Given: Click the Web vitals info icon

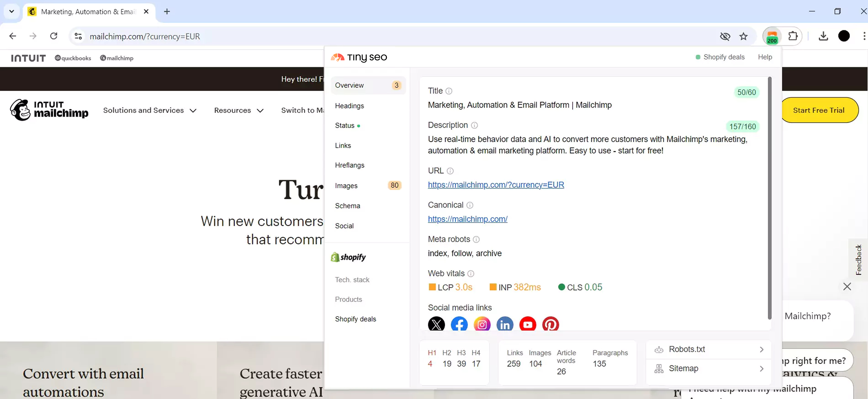Looking at the screenshot, I should [471, 274].
